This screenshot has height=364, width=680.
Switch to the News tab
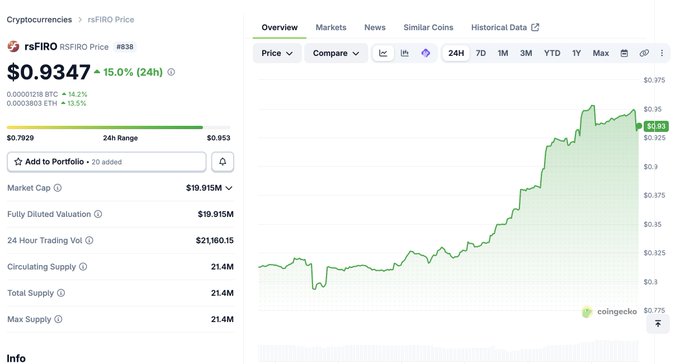[375, 27]
